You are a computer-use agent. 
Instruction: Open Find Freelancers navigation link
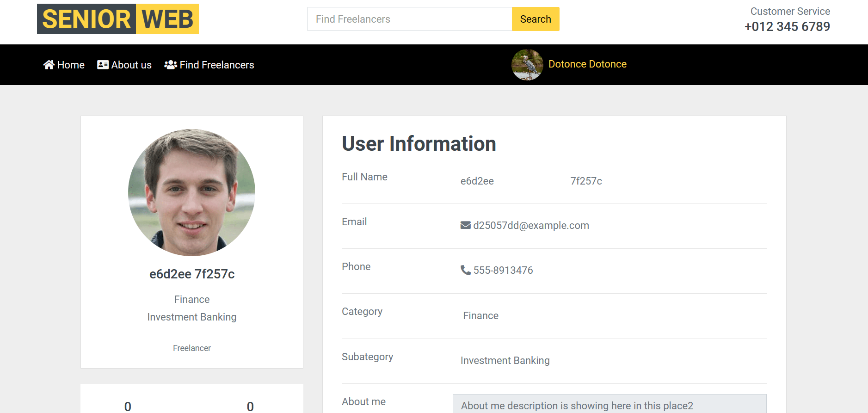216,65
